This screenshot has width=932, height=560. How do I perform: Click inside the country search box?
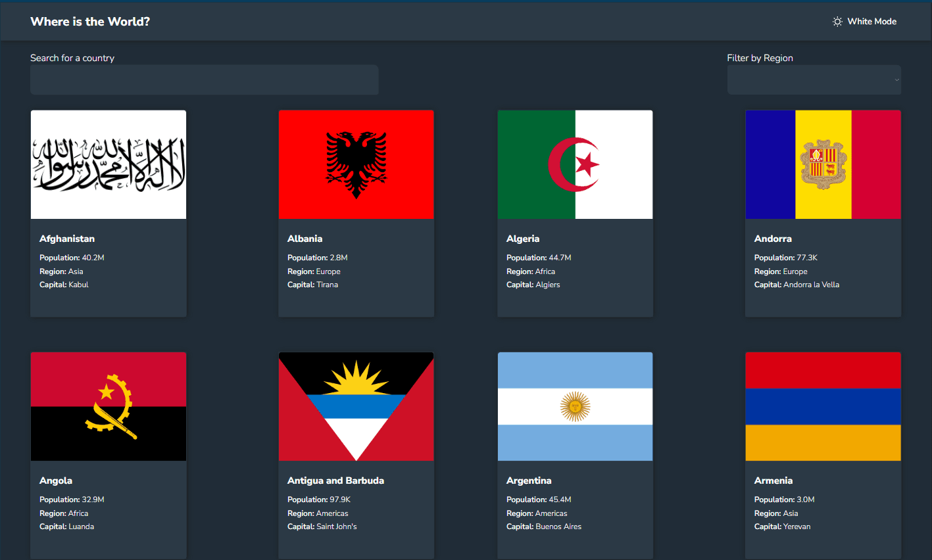tap(204, 80)
